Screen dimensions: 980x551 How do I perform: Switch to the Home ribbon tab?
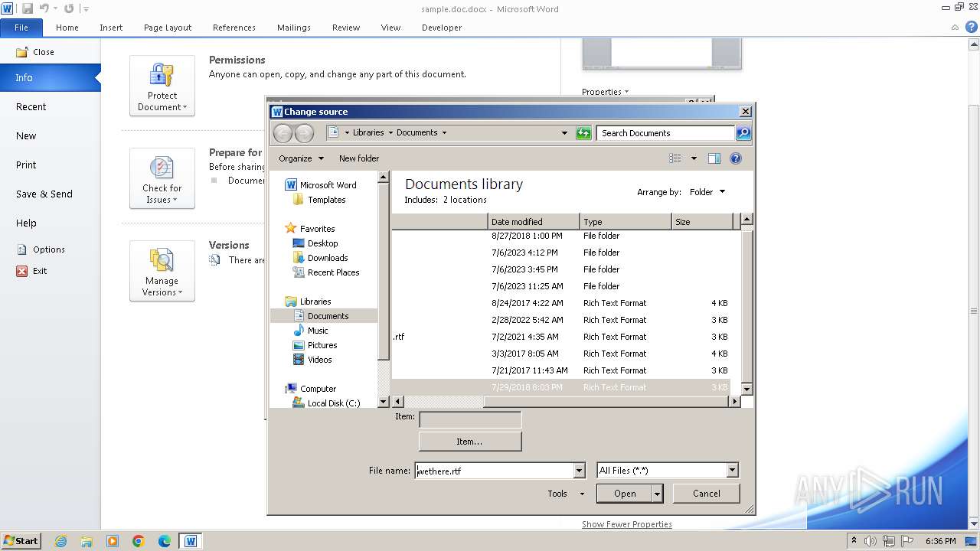67,28
